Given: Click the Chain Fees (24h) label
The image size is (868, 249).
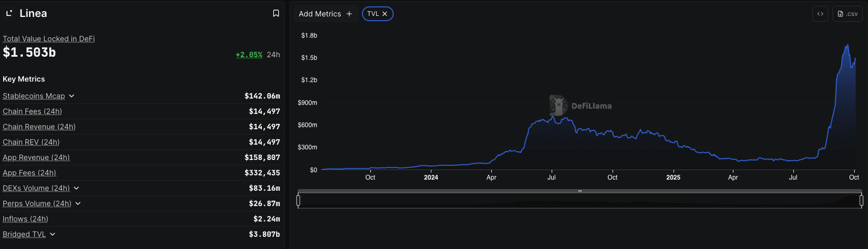Looking at the screenshot, I should pyautogui.click(x=32, y=111).
